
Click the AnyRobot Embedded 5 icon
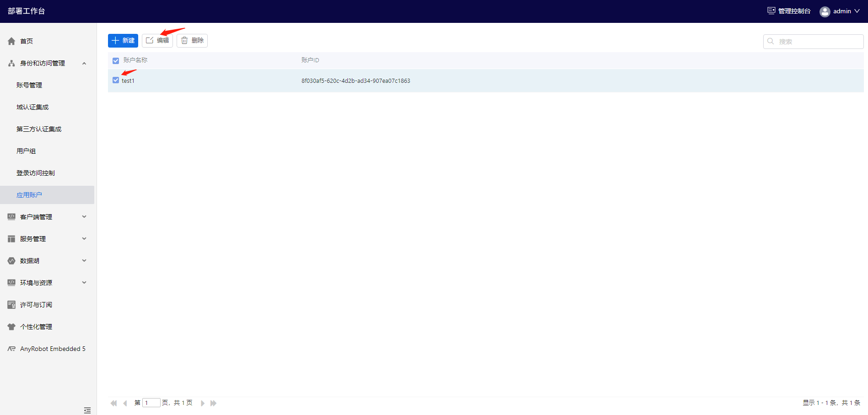tap(11, 349)
